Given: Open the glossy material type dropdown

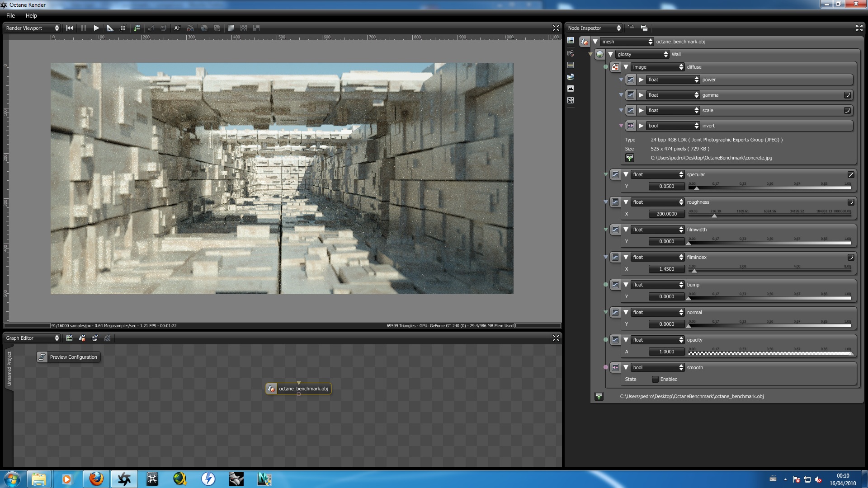Looking at the screenshot, I should point(642,54).
